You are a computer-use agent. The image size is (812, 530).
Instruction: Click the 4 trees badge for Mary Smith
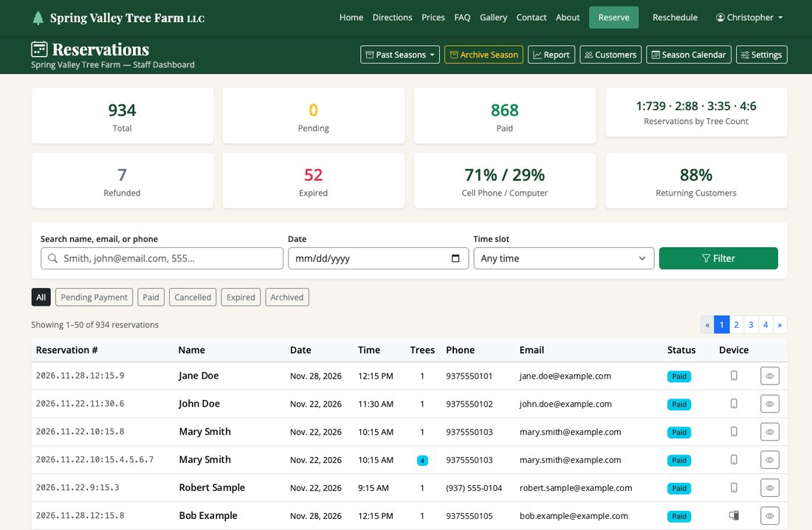coord(422,460)
